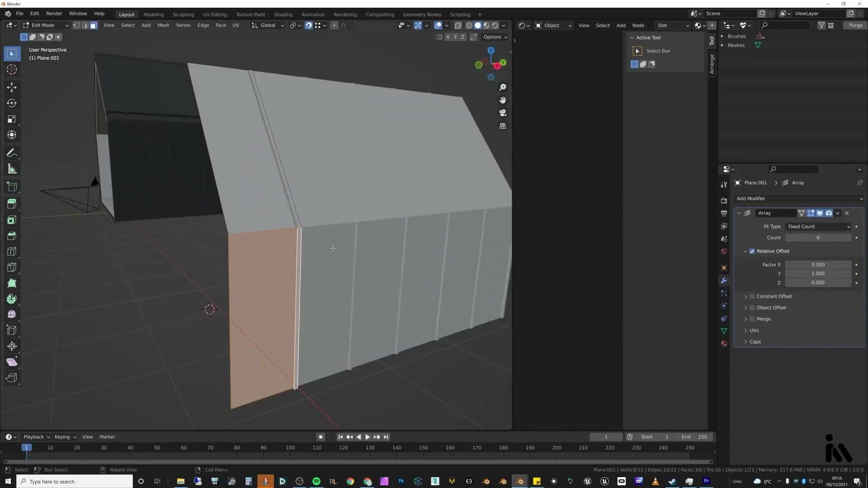The height and width of the screenshot is (488, 868).
Task: Open the Material properties tab icon
Action: click(x=724, y=344)
